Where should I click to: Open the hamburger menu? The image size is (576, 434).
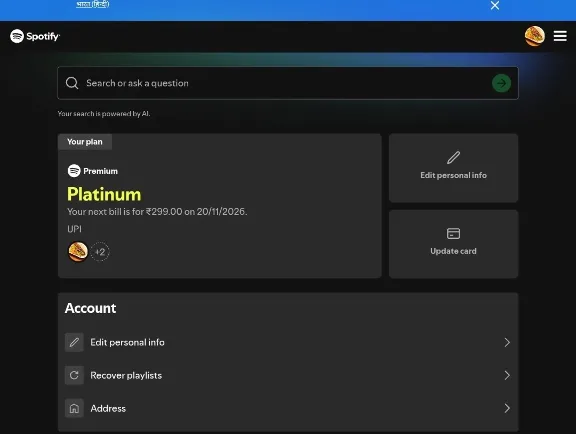(x=560, y=36)
